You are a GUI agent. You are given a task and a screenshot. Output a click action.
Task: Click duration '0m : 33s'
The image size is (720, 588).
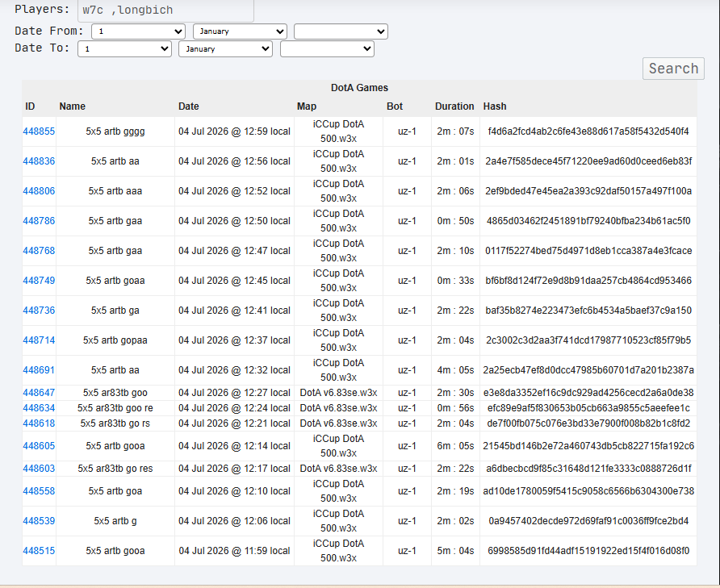[455, 281]
